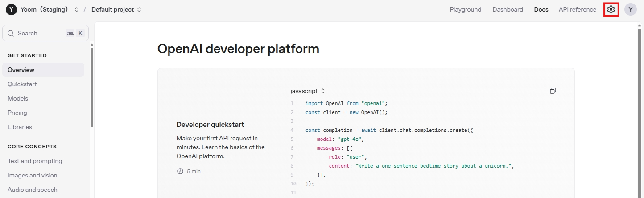644x198 pixels.
Task: Open the API reference tab
Action: pyautogui.click(x=578, y=9)
